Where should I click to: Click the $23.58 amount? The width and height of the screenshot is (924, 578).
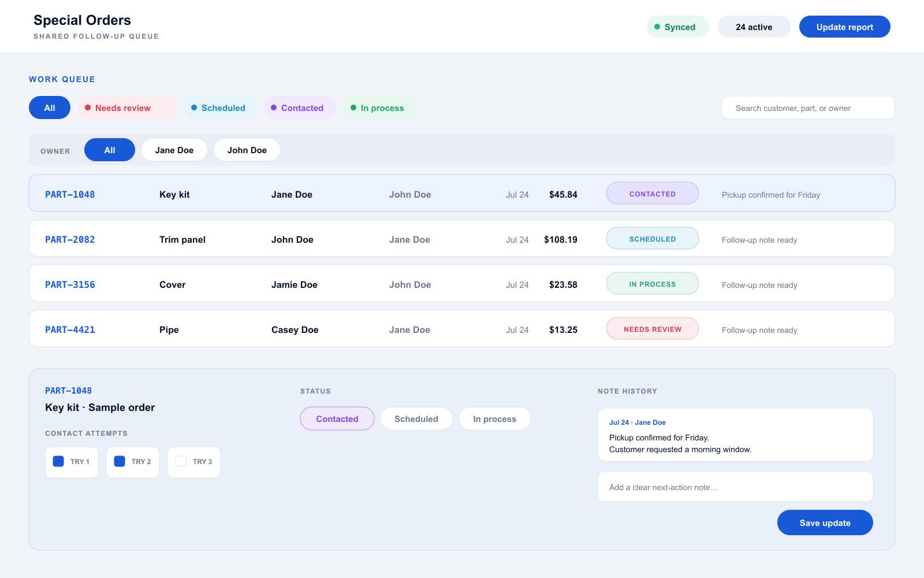(563, 284)
